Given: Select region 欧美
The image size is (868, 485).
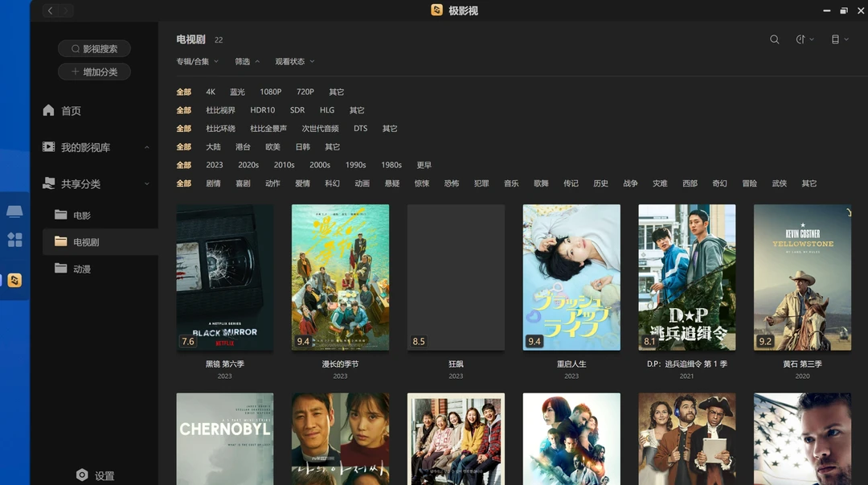Looking at the screenshot, I should tap(273, 147).
